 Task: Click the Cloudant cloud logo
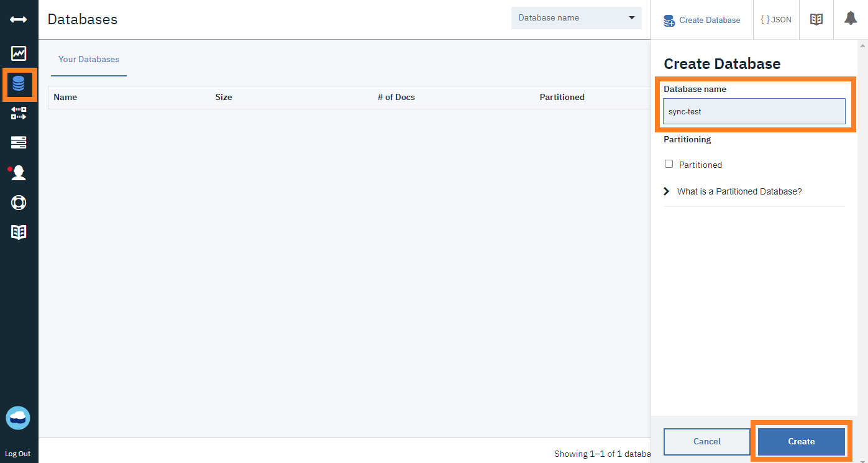pos(18,418)
